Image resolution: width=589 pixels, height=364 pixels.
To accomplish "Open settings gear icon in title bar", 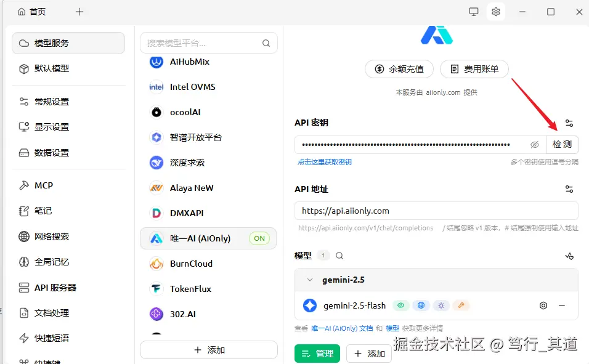I will tap(496, 12).
